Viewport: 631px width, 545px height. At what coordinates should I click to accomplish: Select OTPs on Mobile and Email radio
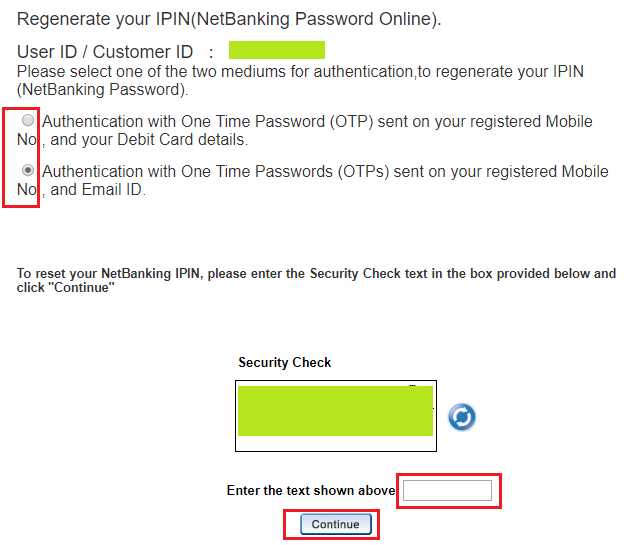(28, 170)
